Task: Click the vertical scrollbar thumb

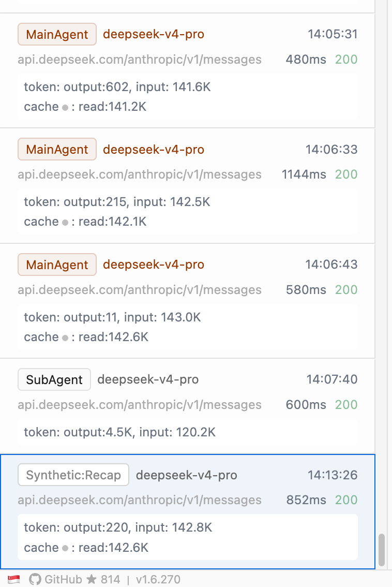Action: pyautogui.click(x=382, y=550)
